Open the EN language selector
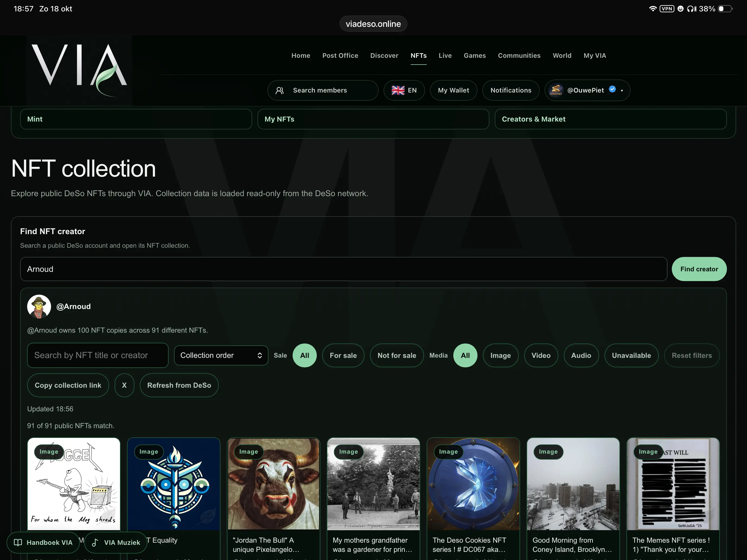 [404, 90]
